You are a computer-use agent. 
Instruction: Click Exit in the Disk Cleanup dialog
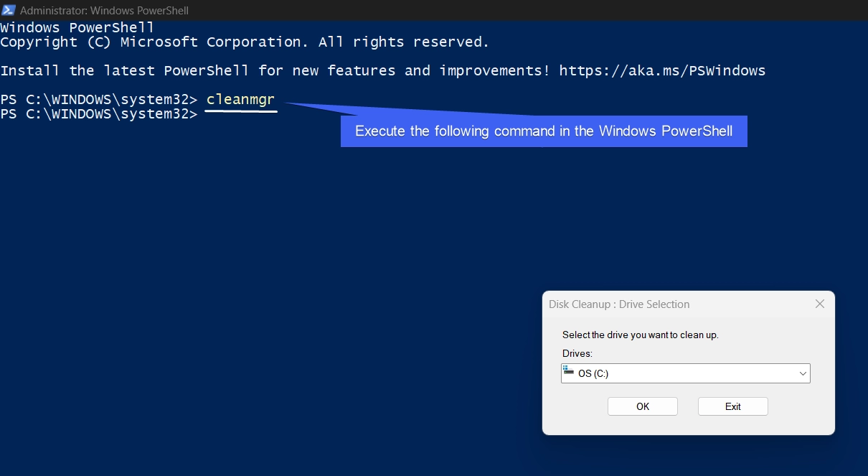click(x=733, y=406)
